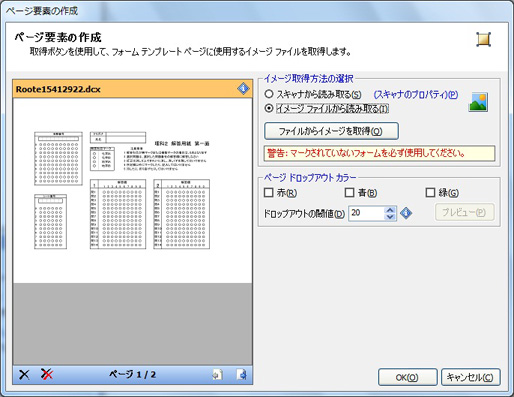
Task: Enable the 赤(R) dropout checkbox
Action: (269, 192)
